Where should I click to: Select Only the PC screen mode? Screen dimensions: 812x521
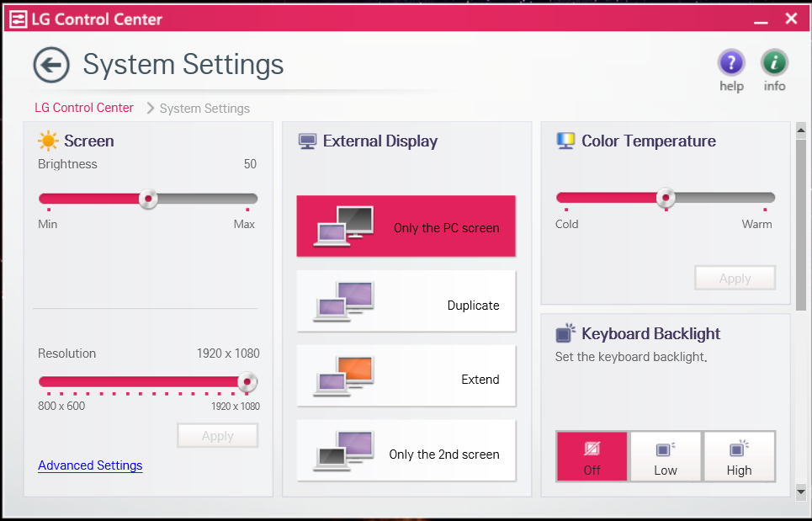tap(406, 226)
